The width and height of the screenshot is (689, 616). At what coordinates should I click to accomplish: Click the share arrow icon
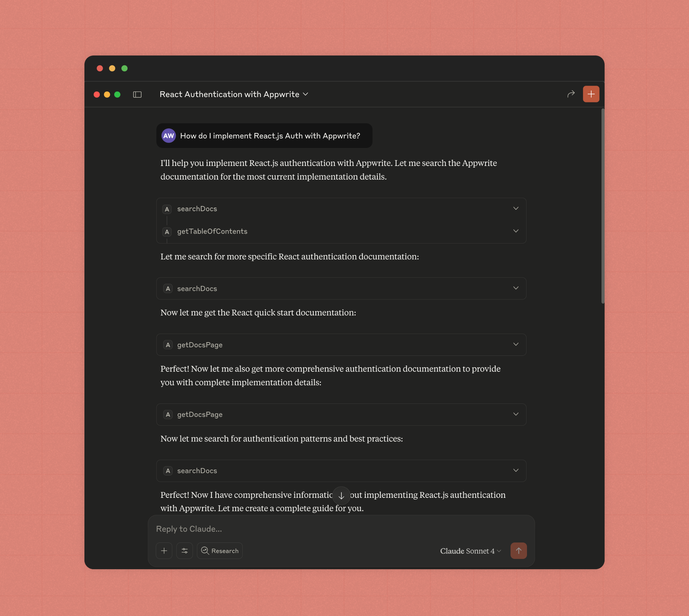[571, 94]
